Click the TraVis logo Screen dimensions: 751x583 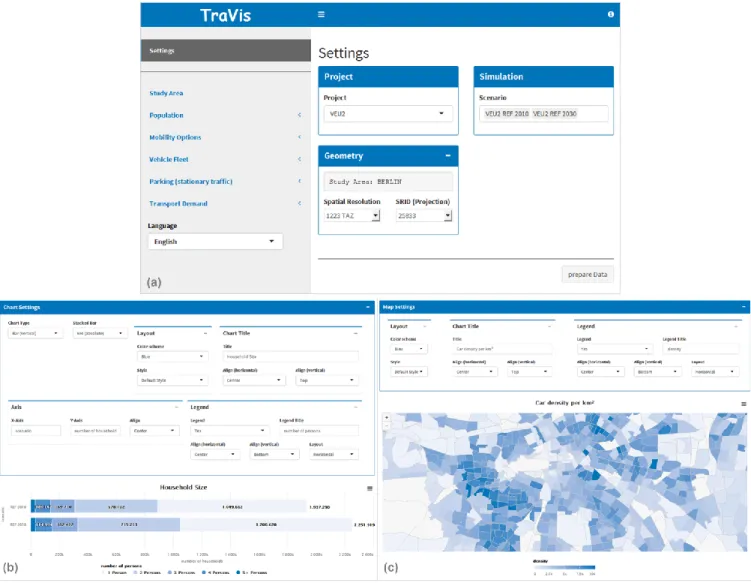pyautogui.click(x=226, y=15)
